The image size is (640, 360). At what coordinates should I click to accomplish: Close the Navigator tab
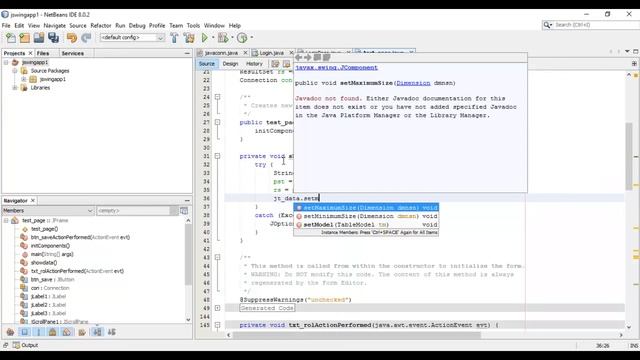(x=33, y=201)
